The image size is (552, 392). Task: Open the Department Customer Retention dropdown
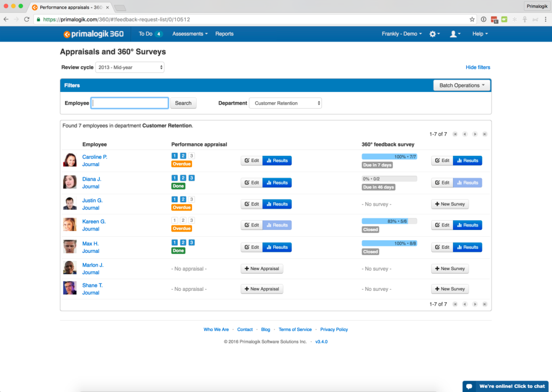[286, 103]
